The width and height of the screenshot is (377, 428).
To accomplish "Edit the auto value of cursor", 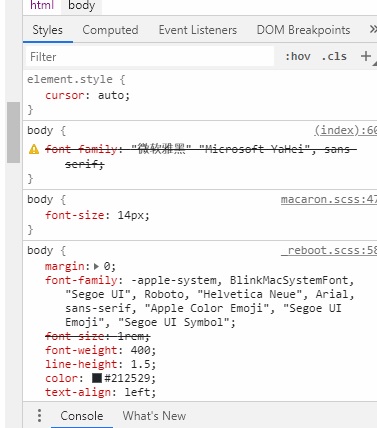I will (111, 95).
